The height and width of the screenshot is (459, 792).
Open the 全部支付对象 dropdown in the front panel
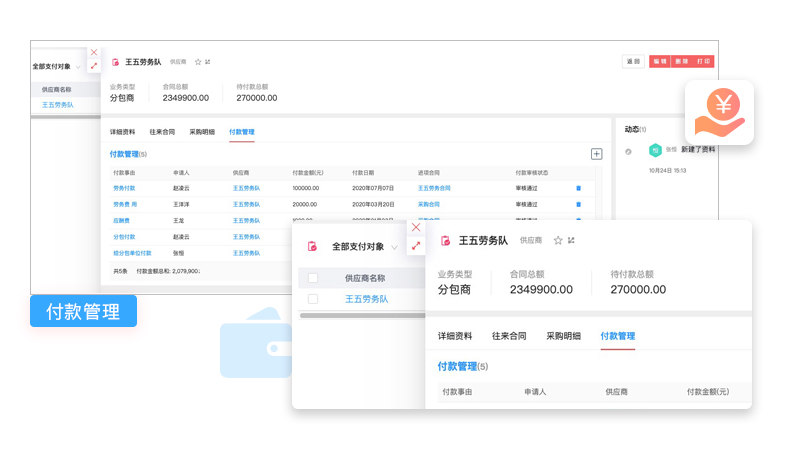(394, 247)
